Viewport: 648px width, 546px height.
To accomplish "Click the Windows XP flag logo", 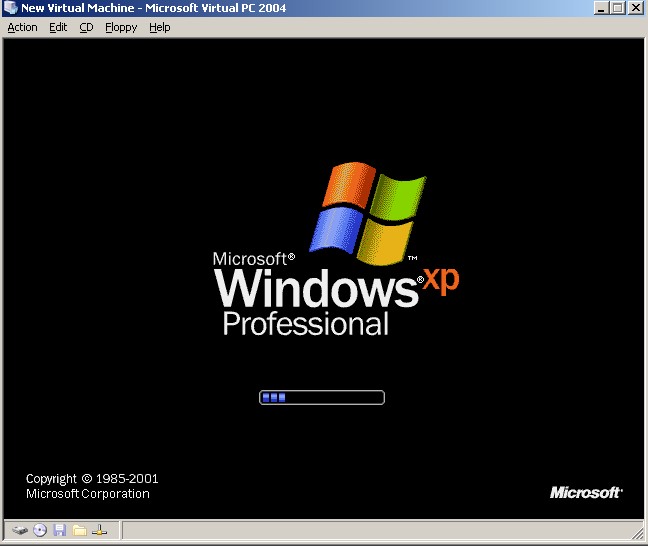I will coord(368,213).
